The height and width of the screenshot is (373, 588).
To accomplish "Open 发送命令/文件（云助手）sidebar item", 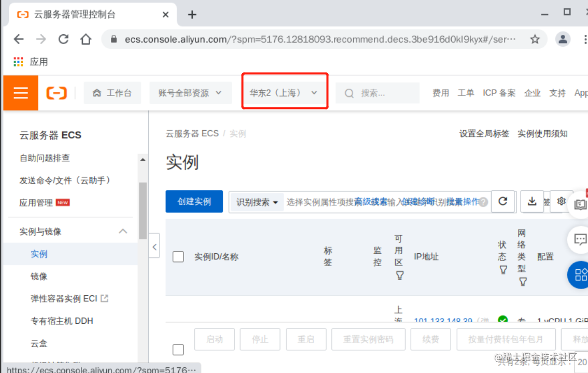I will 67,181.
